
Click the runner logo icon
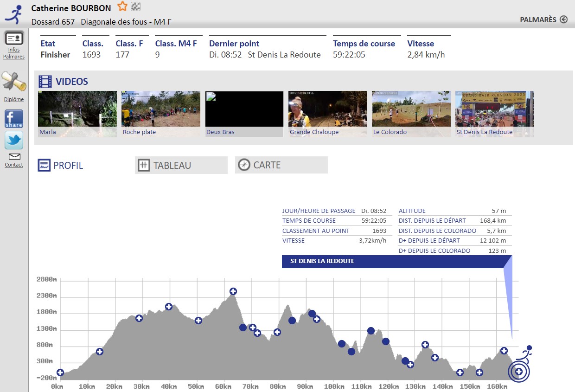(x=14, y=14)
